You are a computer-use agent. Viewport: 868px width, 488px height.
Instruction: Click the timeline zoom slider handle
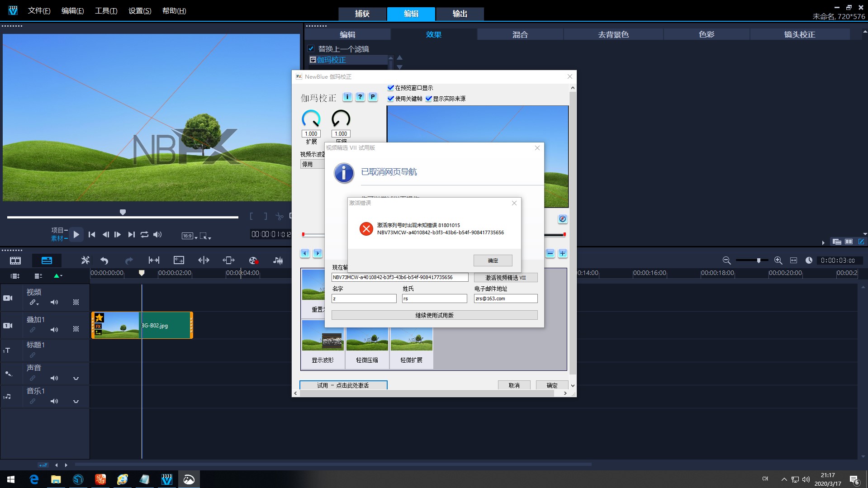click(759, 261)
